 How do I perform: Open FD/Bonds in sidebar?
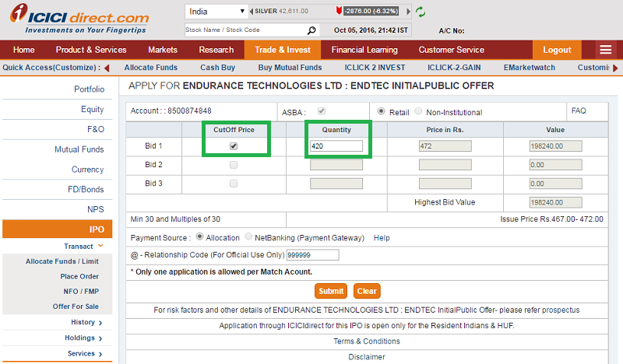[x=86, y=189]
